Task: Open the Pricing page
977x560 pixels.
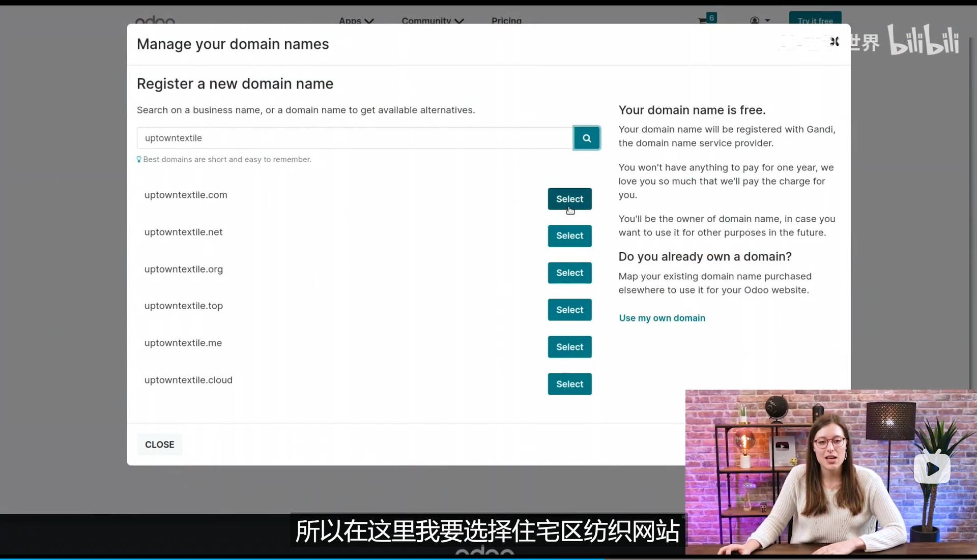Action: pos(506,20)
